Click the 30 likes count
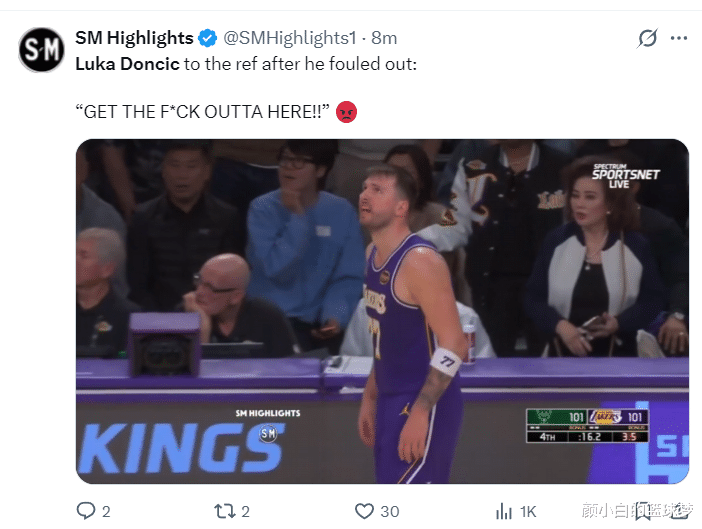Viewport: 702px width, 529px height. coord(390,511)
